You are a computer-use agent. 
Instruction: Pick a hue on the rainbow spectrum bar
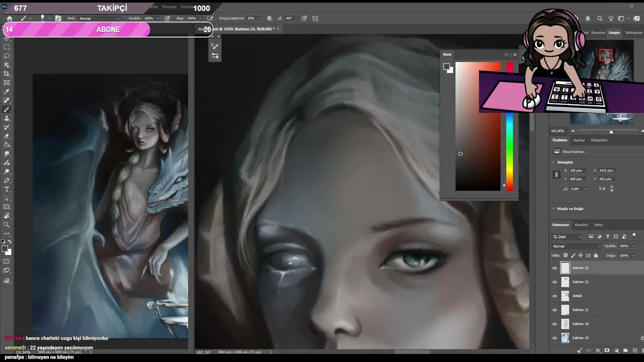pyautogui.click(x=510, y=151)
